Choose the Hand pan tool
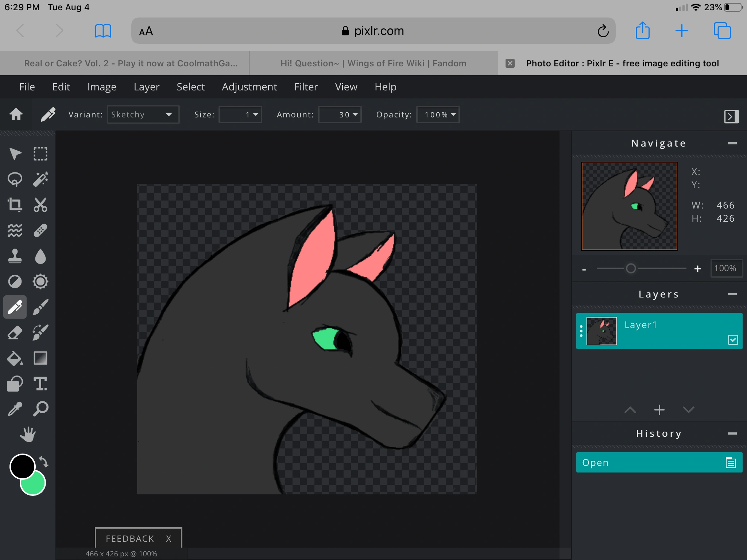 tap(28, 435)
